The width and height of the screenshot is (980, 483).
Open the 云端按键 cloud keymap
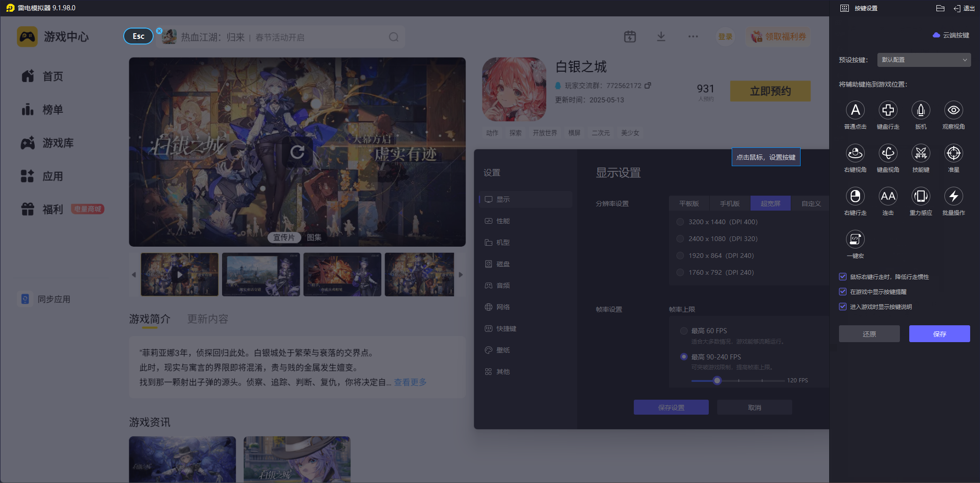(x=951, y=35)
